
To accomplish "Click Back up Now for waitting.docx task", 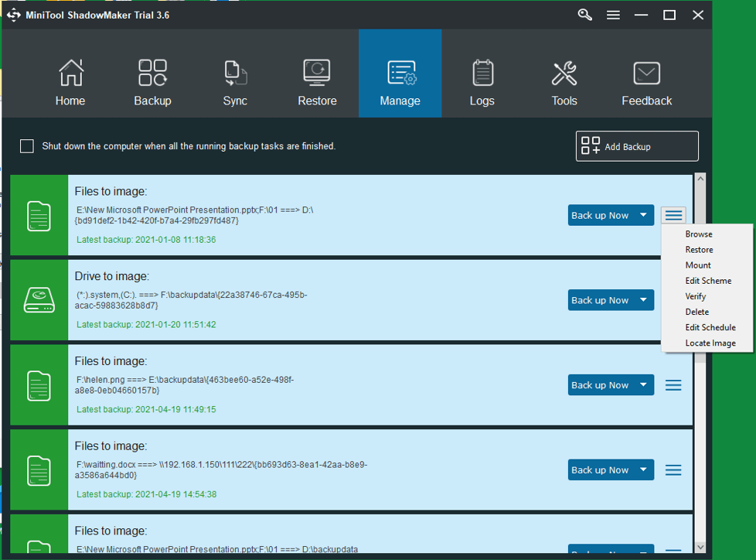I will coord(601,470).
